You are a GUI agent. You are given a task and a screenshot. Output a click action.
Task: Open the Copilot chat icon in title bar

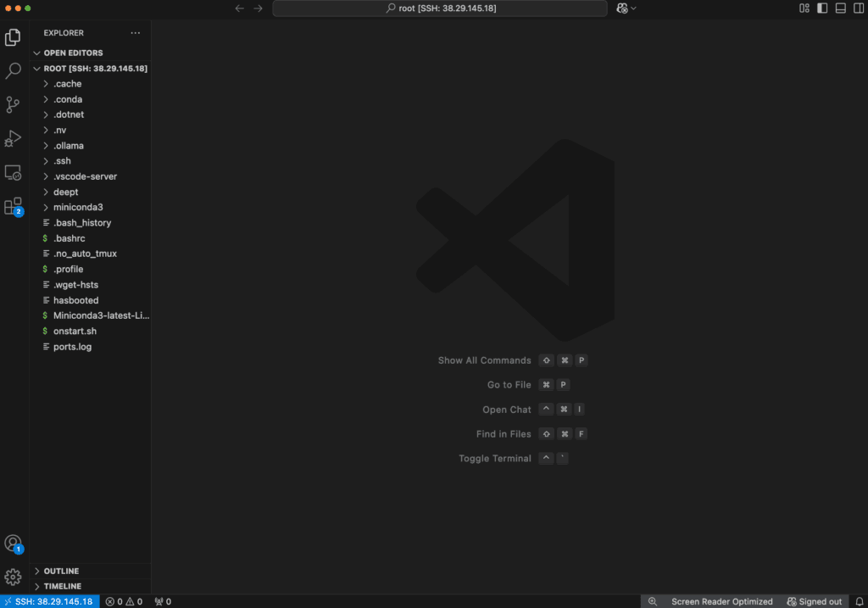[622, 8]
